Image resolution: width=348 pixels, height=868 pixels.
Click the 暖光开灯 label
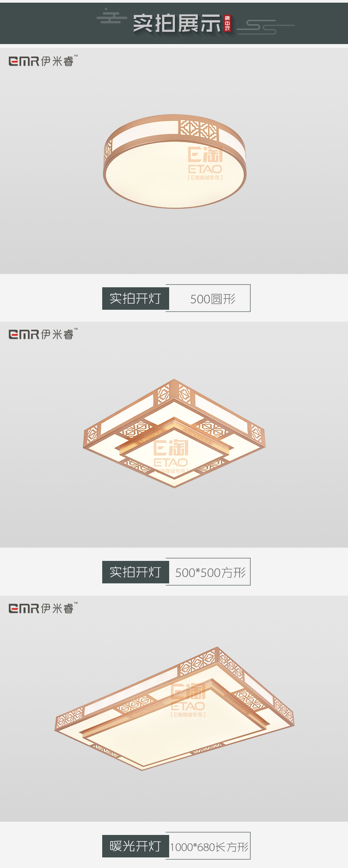click(135, 846)
